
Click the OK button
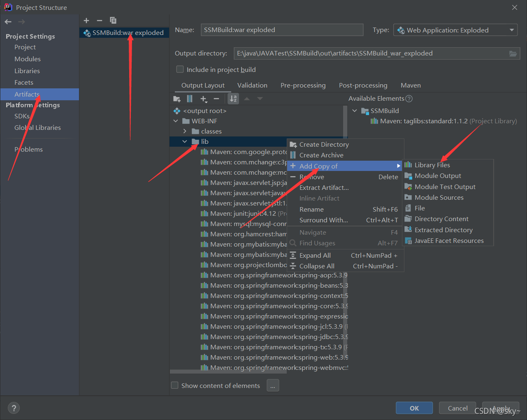pos(414,408)
